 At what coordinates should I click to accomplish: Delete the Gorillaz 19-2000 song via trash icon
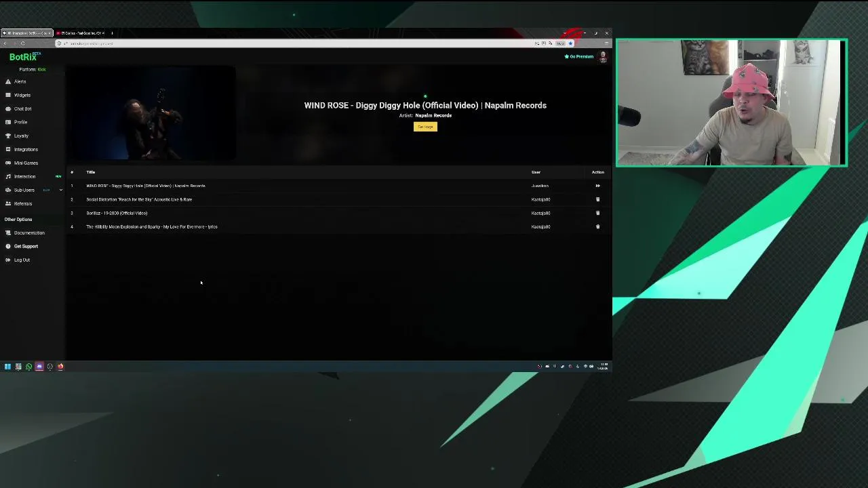click(597, 213)
